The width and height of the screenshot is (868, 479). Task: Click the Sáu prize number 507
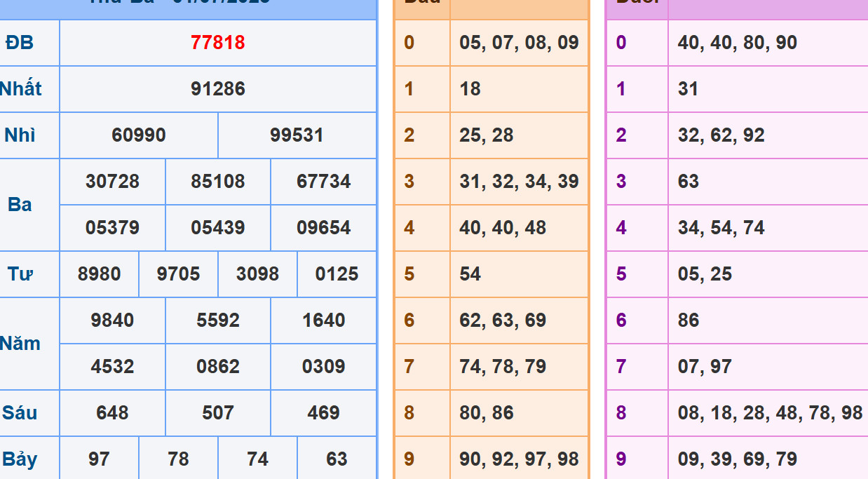click(x=217, y=413)
